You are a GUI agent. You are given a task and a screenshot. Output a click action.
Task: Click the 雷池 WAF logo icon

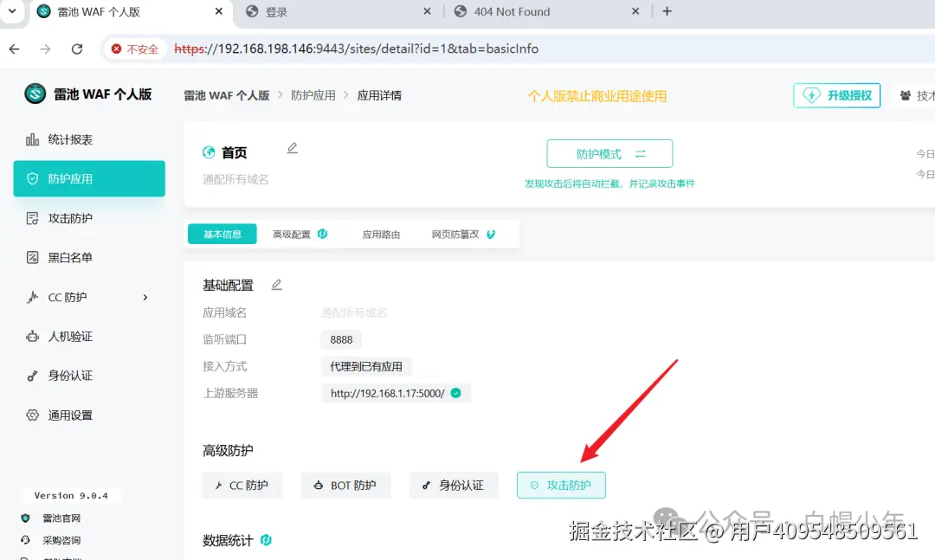pyautogui.click(x=35, y=93)
